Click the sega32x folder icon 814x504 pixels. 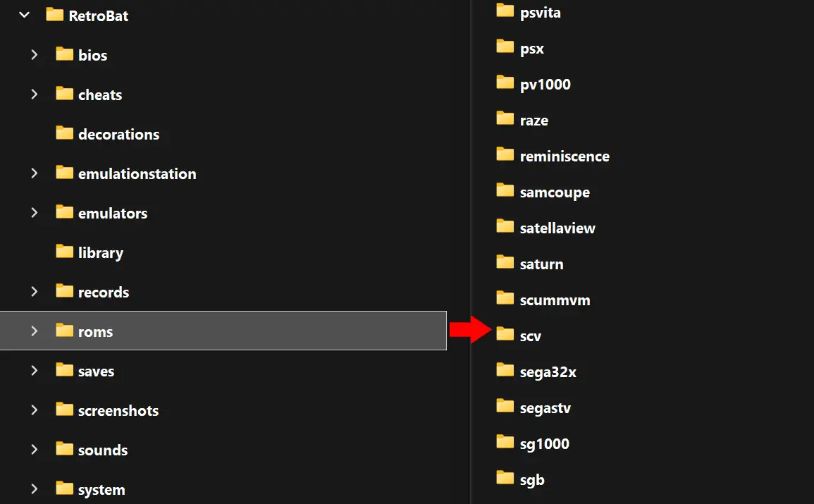click(505, 370)
